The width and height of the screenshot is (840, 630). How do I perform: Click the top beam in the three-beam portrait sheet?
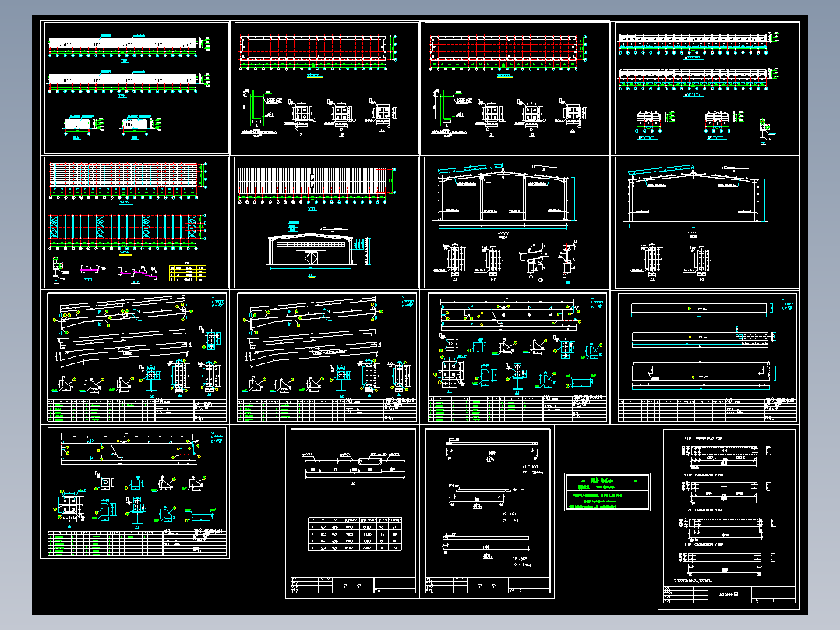[x=492, y=444]
